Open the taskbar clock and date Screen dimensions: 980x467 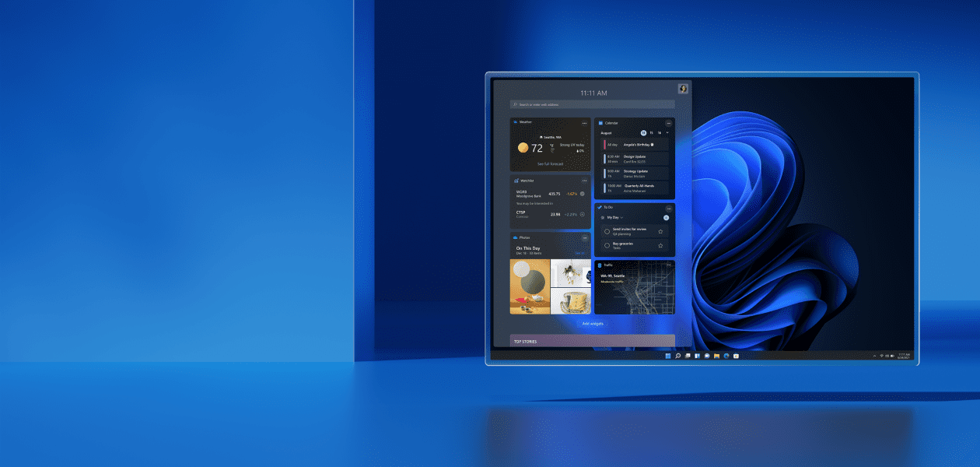904,356
